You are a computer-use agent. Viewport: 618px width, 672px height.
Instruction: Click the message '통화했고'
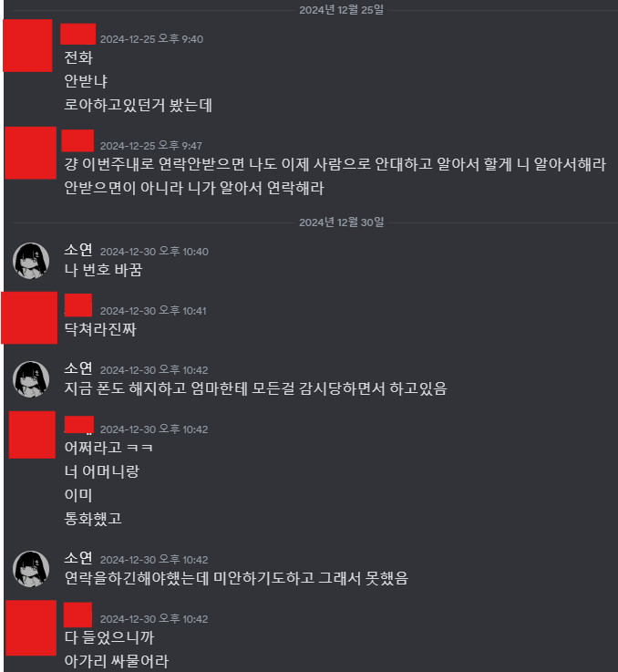coord(93,519)
